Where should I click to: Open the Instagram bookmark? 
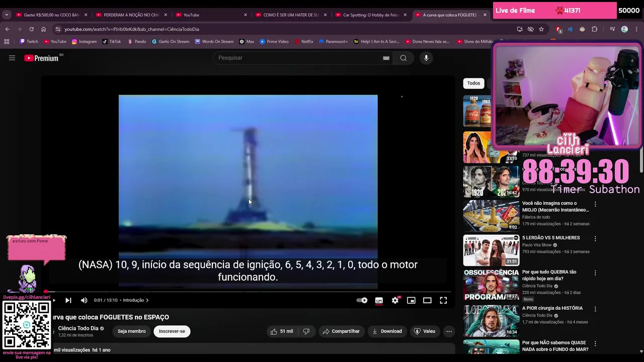tap(84, 41)
